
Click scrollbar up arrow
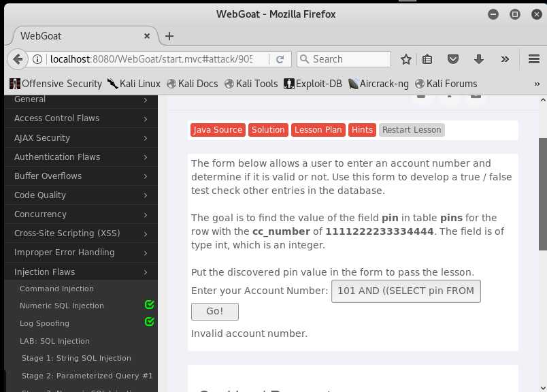coord(542,100)
